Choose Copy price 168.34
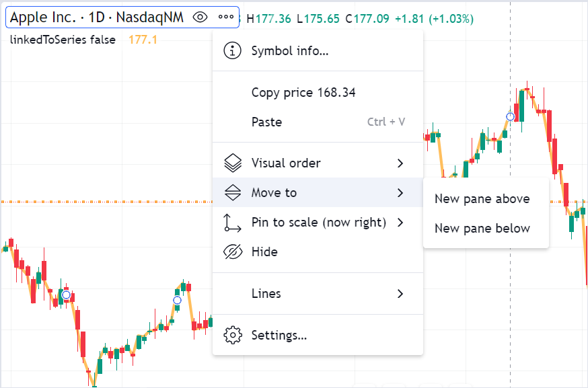 303,93
